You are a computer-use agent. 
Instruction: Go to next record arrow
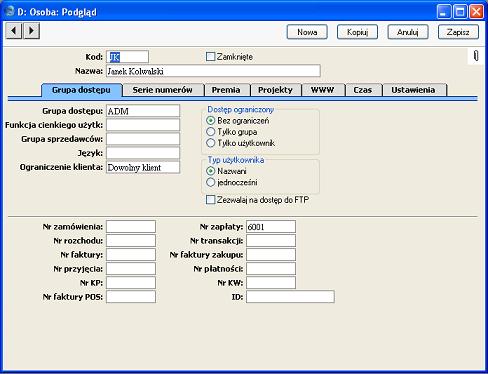(32, 31)
